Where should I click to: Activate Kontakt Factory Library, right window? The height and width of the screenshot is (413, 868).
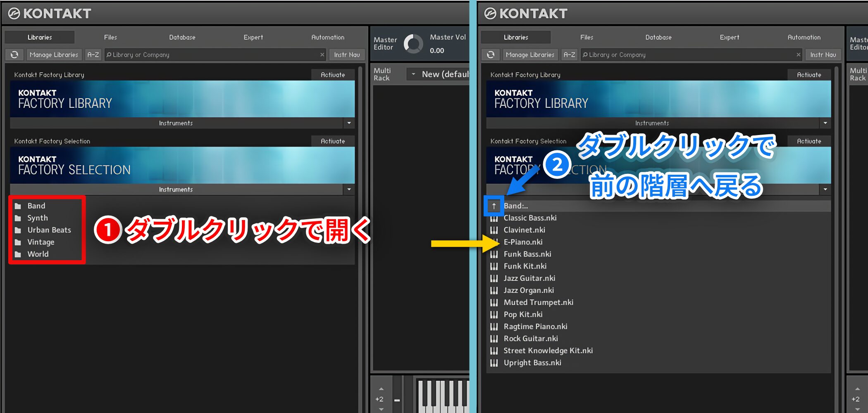809,75
